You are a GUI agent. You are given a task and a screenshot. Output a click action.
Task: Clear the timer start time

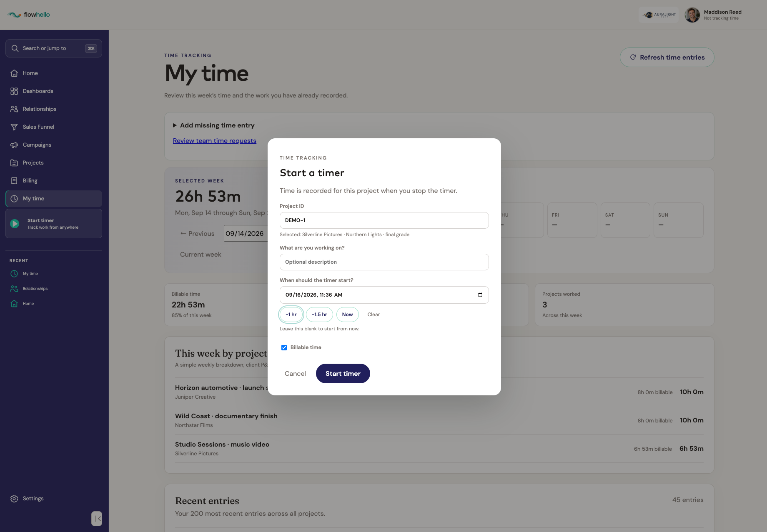[x=373, y=315]
